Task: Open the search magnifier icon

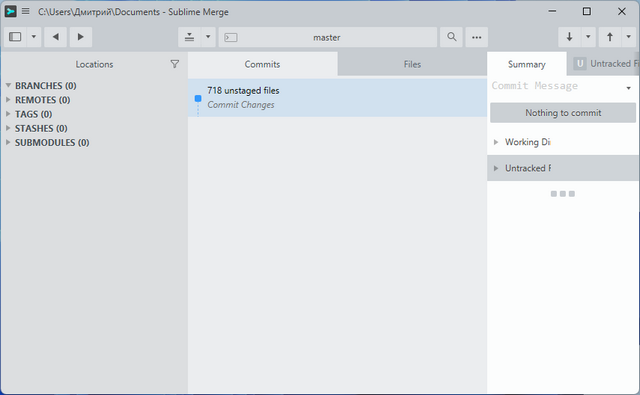Action: 451,37
